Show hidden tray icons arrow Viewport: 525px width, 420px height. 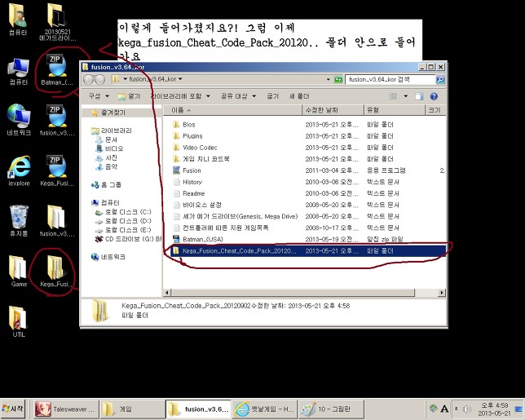pos(456,409)
